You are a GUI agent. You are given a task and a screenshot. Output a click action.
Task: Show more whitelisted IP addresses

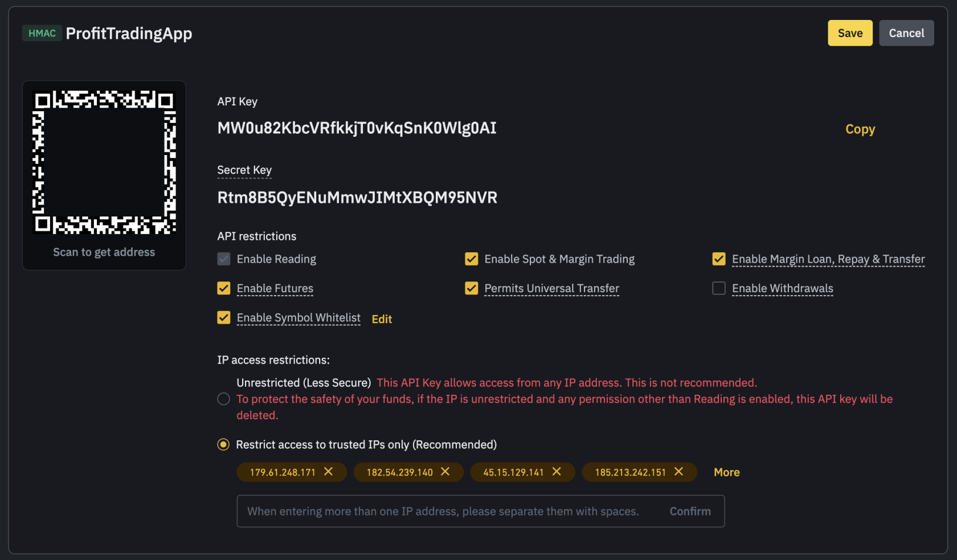tap(726, 472)
